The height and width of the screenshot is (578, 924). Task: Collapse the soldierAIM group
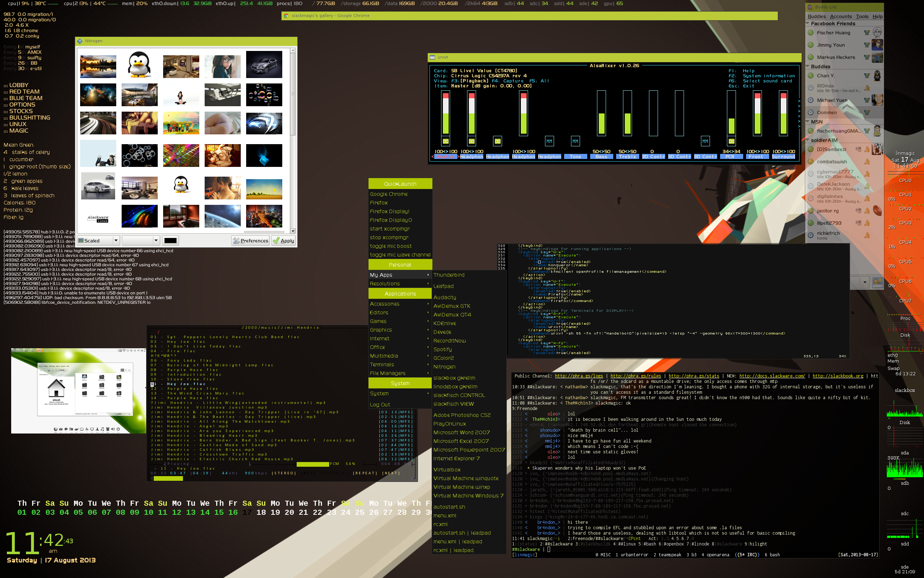(x=808, y=140)
